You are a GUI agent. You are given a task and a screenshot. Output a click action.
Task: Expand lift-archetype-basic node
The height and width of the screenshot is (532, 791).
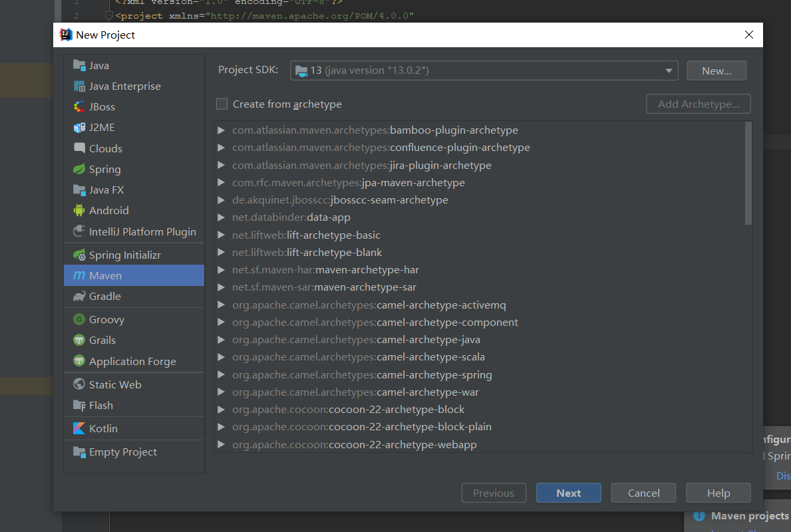coord(221,235)
